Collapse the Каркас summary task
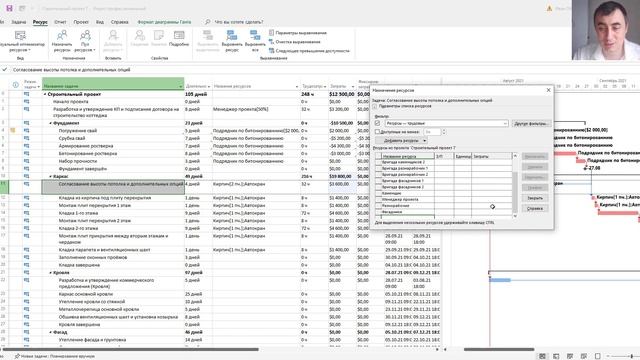Image resolution: width=640 pixels, height=360 pixels. 51,176
